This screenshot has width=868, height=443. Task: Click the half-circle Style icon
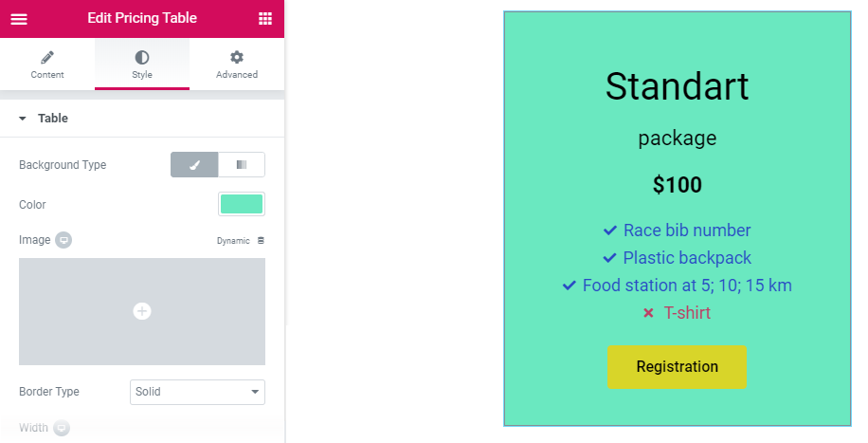click(x=142, y=57)
